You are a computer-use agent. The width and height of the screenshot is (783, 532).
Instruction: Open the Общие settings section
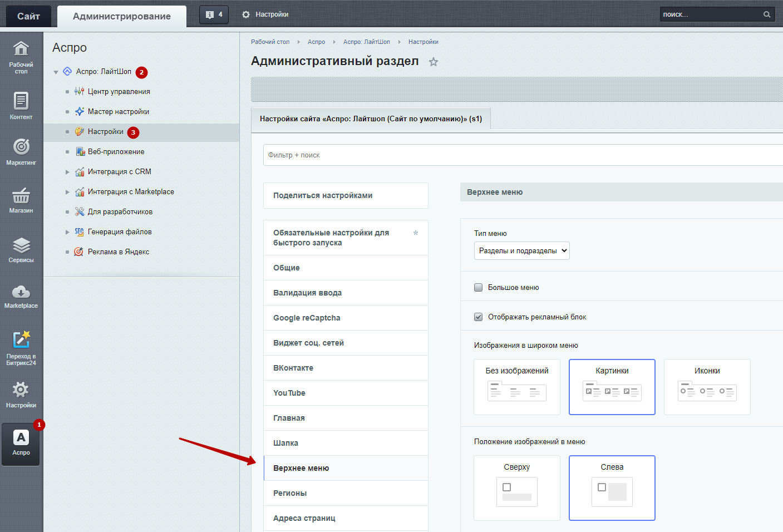coord(346,268)
